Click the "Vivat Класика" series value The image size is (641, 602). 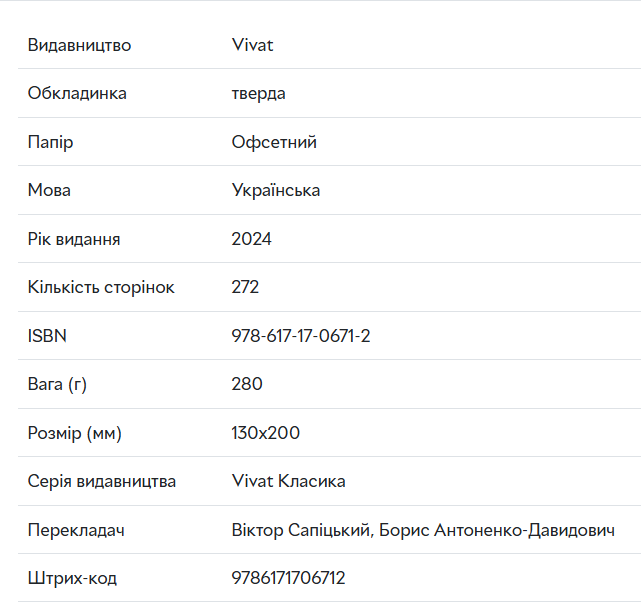point(288,481)
